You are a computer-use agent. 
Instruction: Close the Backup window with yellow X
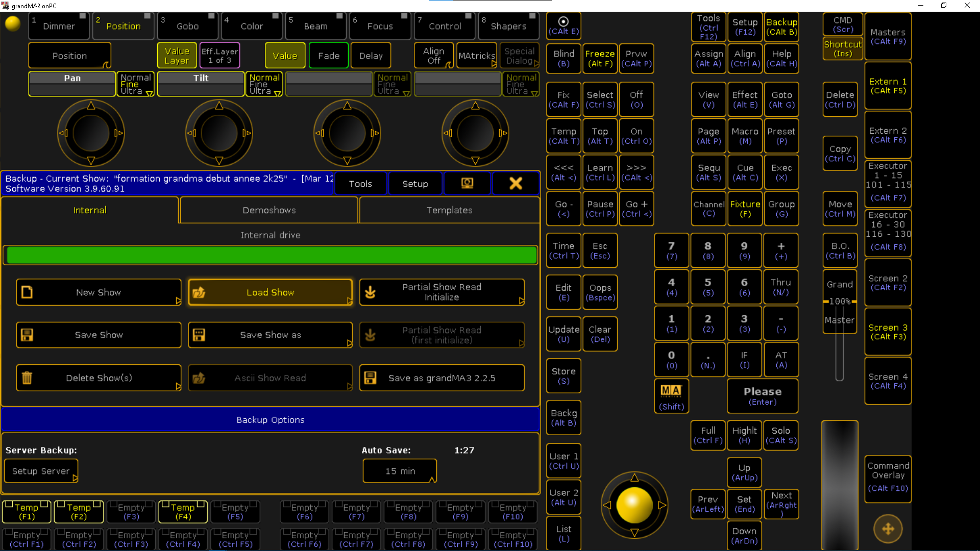tap(516, 184)
